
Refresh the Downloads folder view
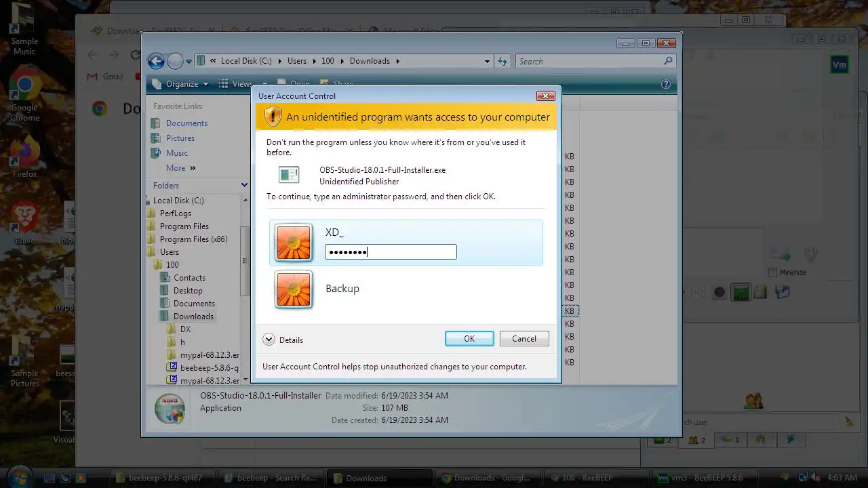(x=502, y=61)
